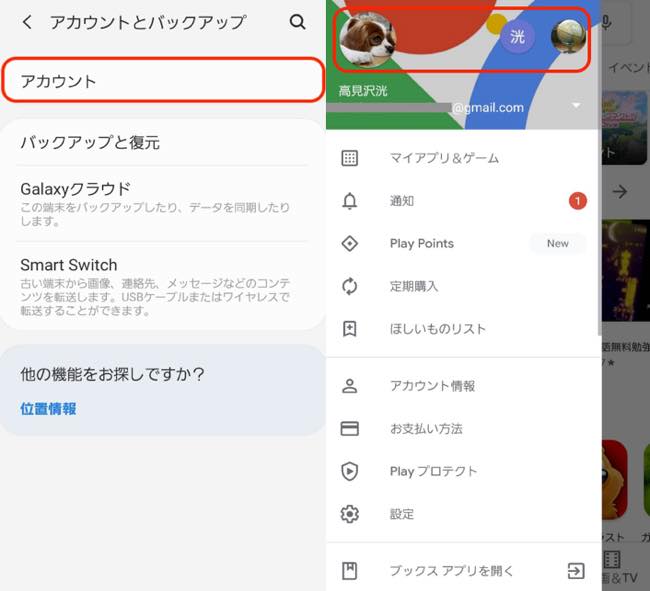650x591 pixels.
Task: Click the 位置情報 link
Action: pos(48,409)
